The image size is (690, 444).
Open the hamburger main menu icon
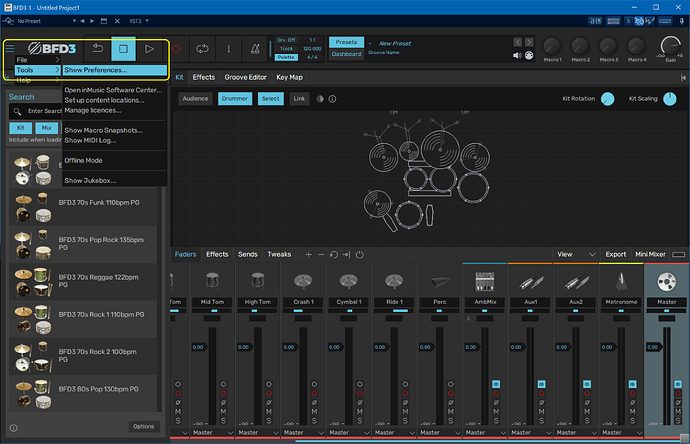tap(10, 48)
